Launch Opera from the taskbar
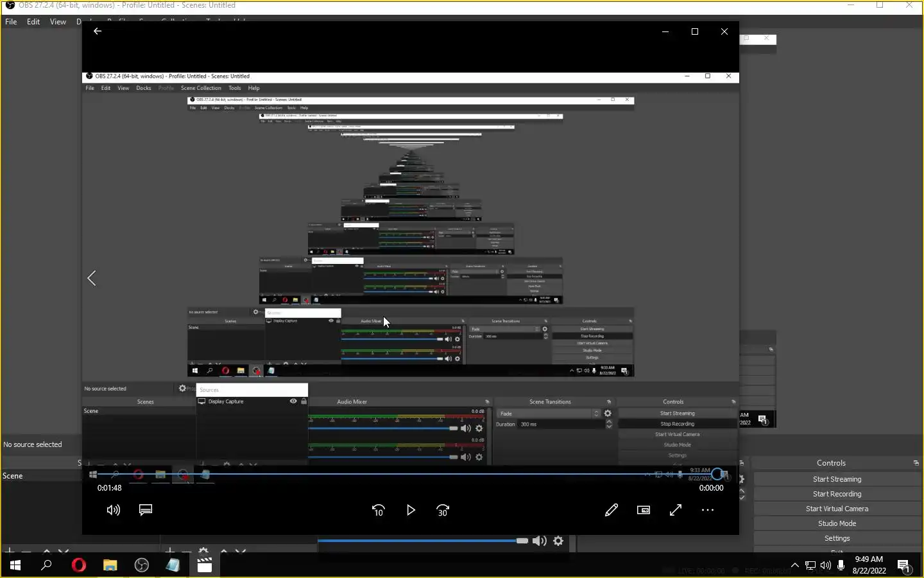Image resolution: width=924 pixels, height=578 pixels. click(78, 565)
